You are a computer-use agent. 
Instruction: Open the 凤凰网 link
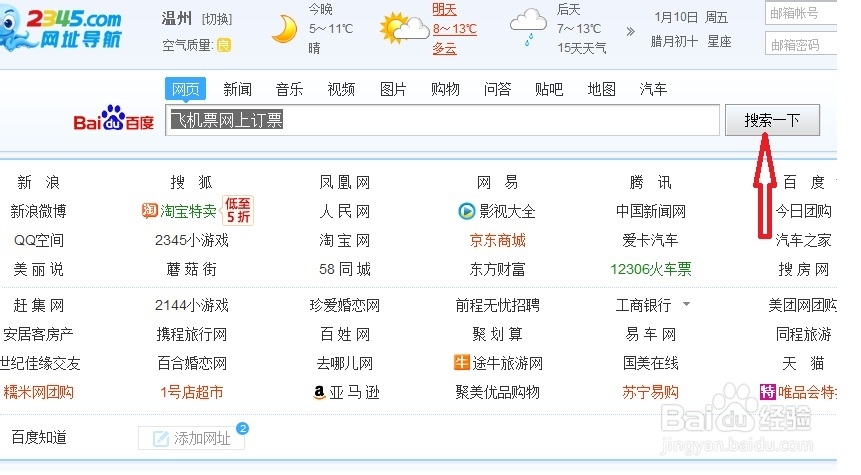(344, 182)
